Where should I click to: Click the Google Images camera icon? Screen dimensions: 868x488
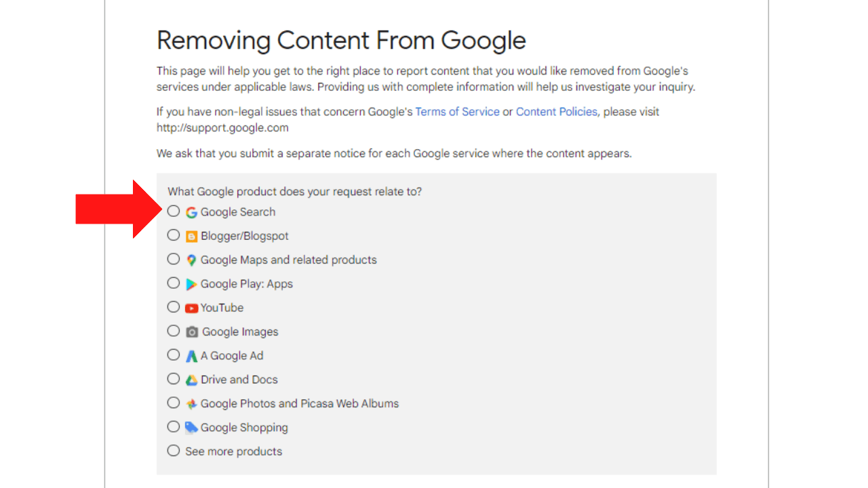192,332
